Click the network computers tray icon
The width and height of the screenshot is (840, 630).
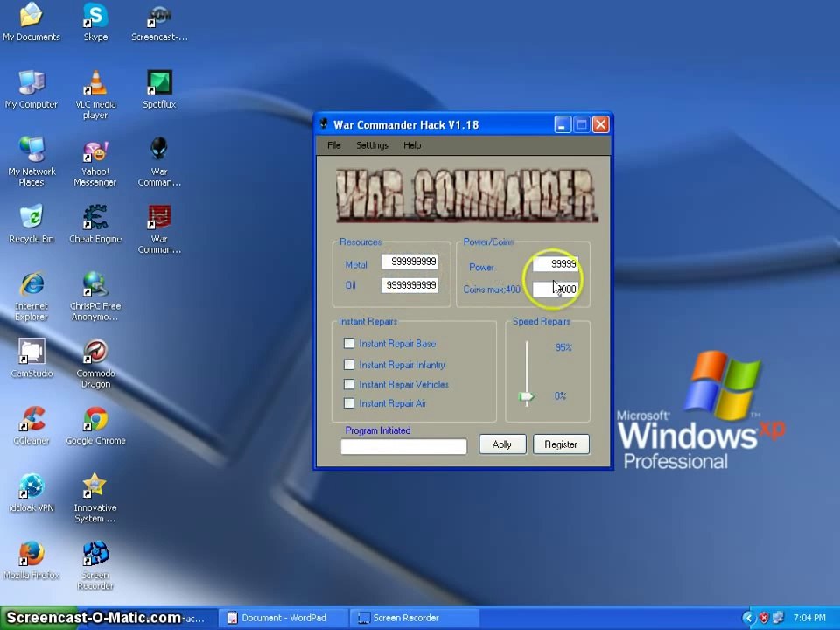click(x=779, y=618)
